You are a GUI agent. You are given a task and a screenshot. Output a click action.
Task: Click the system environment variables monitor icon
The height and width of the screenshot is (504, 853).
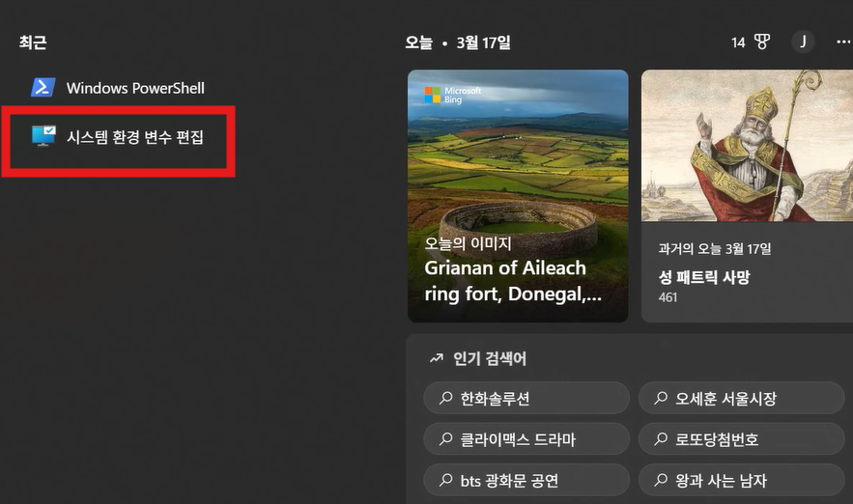[43, 136]
